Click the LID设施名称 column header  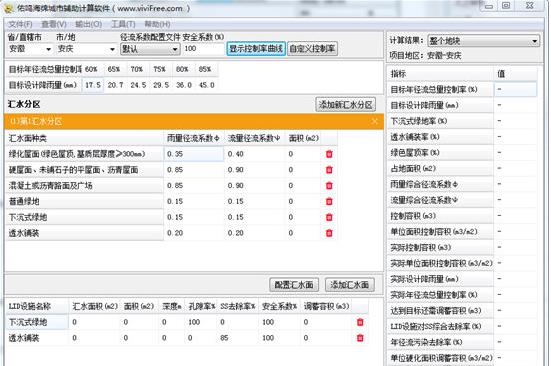(37, 306)
